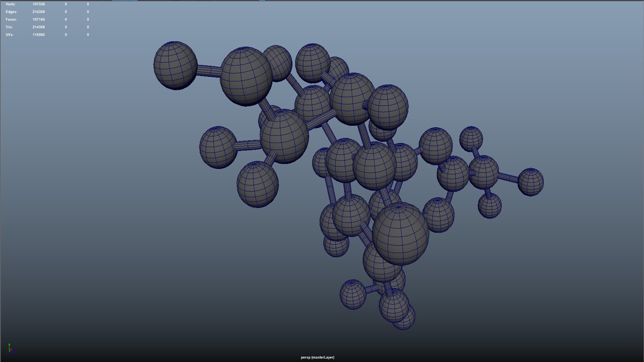Select the far-right small sphere of the molecule
This screenshot has height=362, width=644.
[530, 182]
